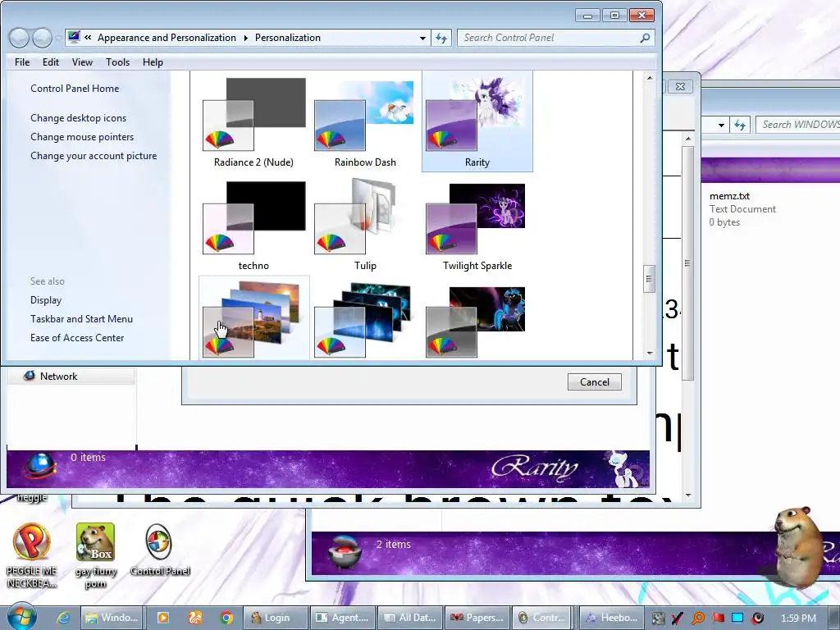The height and width of the screenshot is (630, 840).
Task: Open the Box gopher desktop icon
Action: [x=95, y=556]
